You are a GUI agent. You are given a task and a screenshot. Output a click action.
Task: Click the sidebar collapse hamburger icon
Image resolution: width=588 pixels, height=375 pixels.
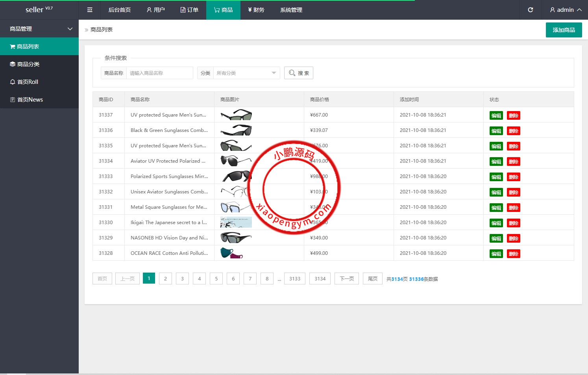(90, 10)
